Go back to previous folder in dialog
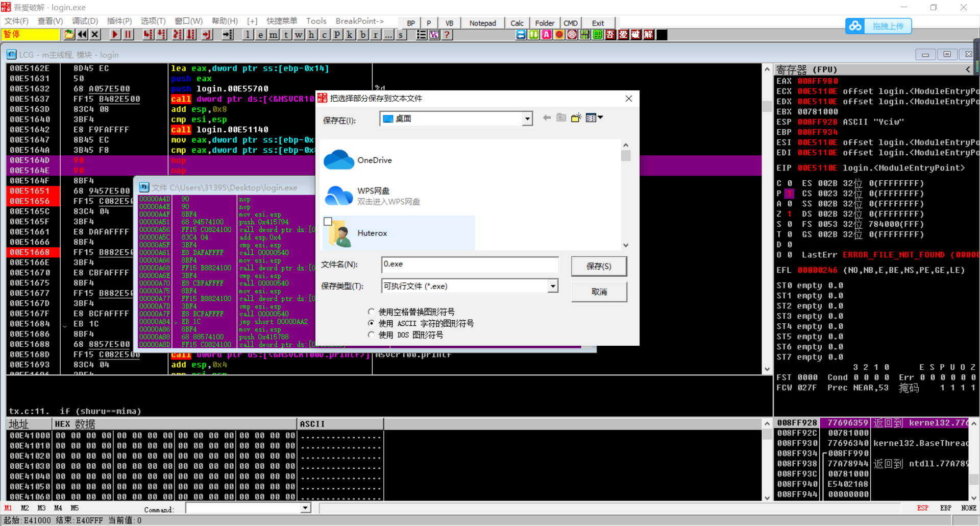Viewport: 980px width, 526px height. pyautogui.click(x=547, y=118)
